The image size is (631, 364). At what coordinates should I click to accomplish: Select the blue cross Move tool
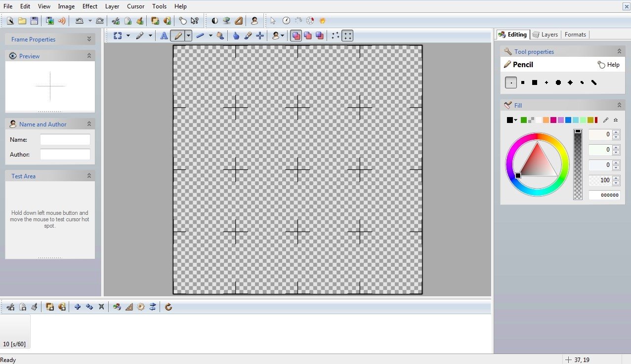click(260, 36)
